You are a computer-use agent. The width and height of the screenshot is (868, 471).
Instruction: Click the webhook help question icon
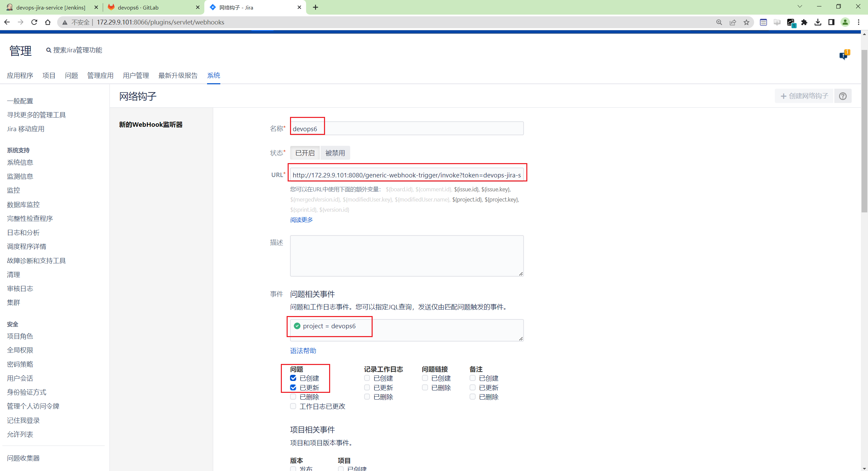click(x=843, y=96)
